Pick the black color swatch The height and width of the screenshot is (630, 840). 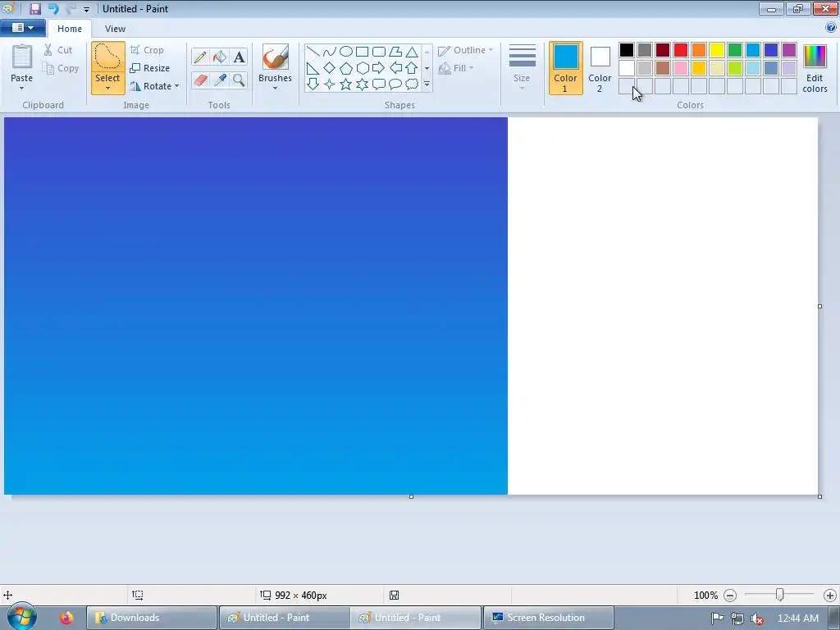coord(626,50)
